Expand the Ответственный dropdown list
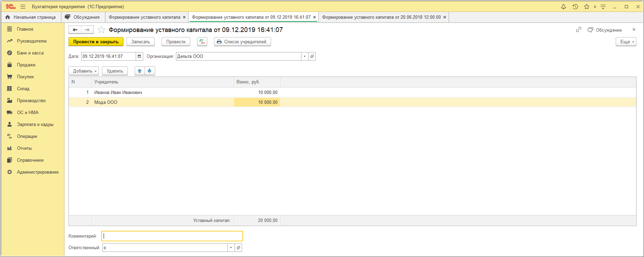The height and width of the screenshot is (257, 644). point(231,248)
